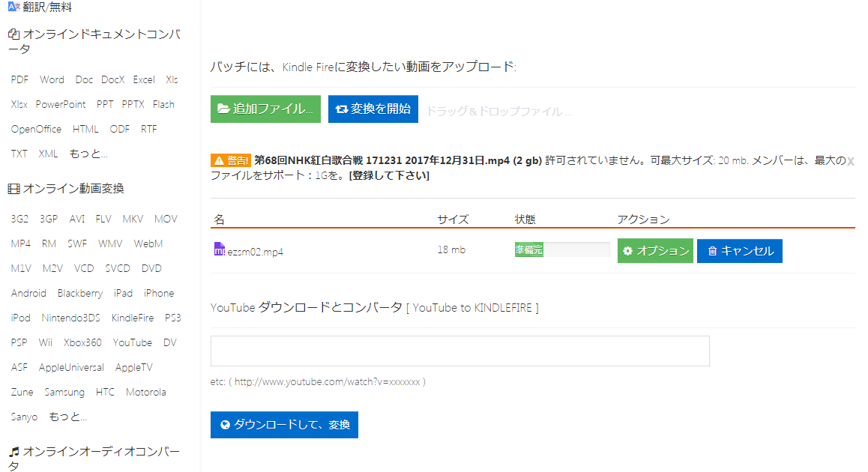Open the オンラインオーディオコンバータ heading
868x472 pixels.
(x=94, y=459)
